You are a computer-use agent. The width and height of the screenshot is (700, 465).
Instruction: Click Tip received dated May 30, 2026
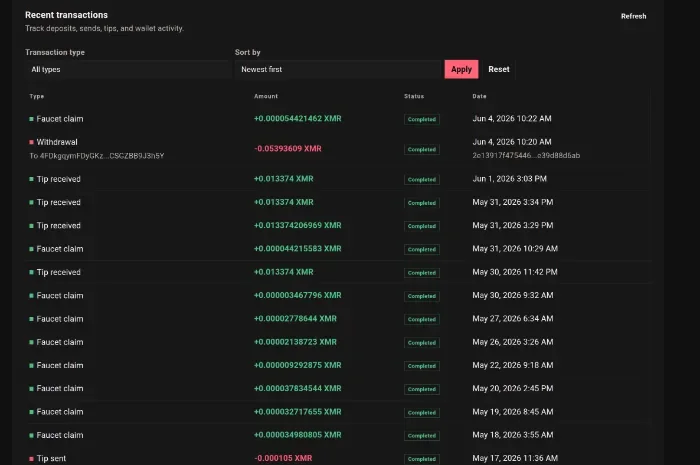tap(58, 272)
